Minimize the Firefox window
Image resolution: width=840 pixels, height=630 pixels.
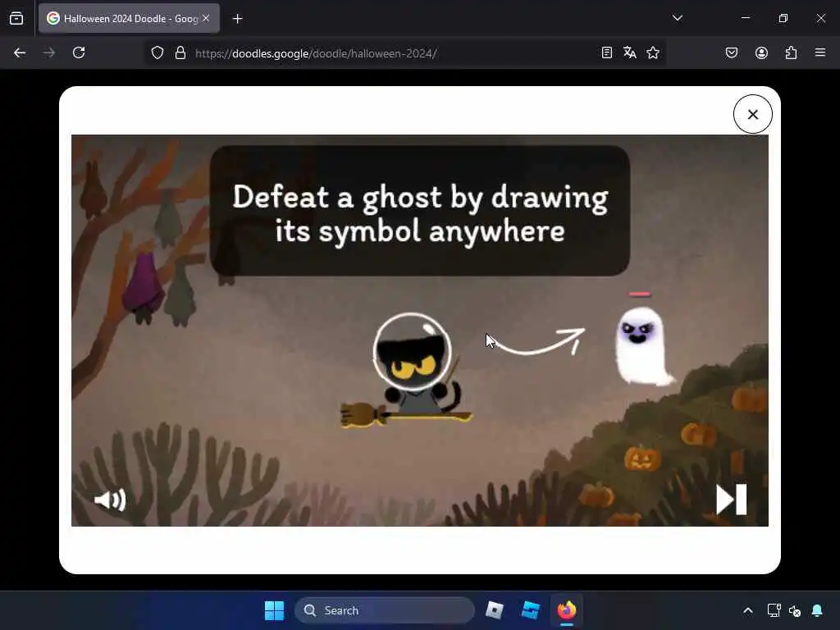coord(746,18)
